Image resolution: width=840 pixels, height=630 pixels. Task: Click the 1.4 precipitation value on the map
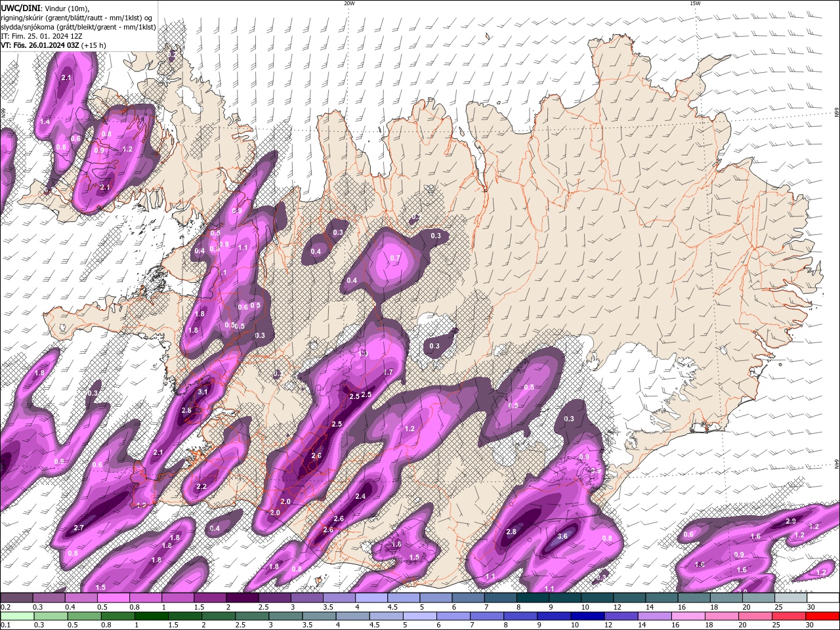(x=45, y=122)
